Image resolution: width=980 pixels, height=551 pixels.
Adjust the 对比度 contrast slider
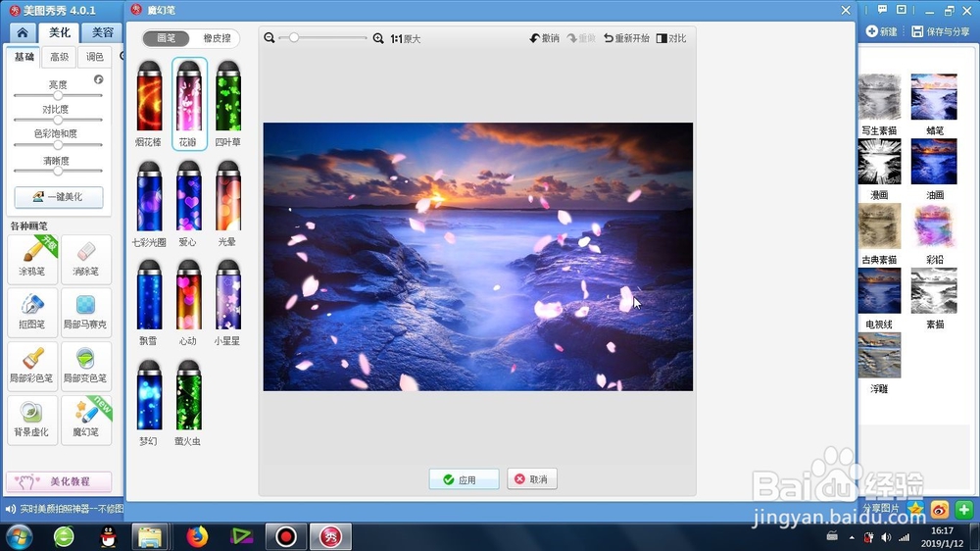click(58, 120)
